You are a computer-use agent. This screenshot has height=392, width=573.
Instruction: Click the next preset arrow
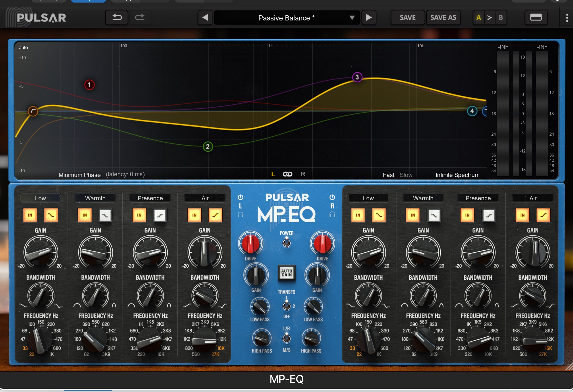click(x=369, y=18)
